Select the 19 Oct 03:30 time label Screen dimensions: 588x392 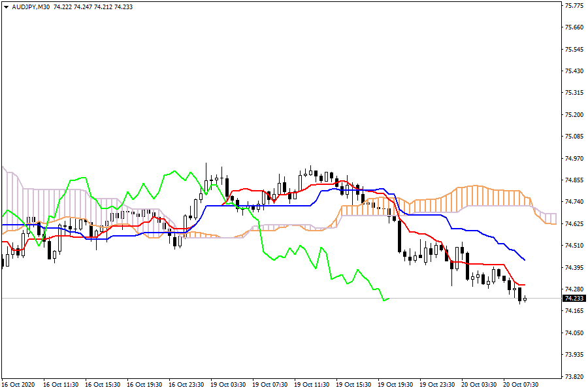[226, 385]
